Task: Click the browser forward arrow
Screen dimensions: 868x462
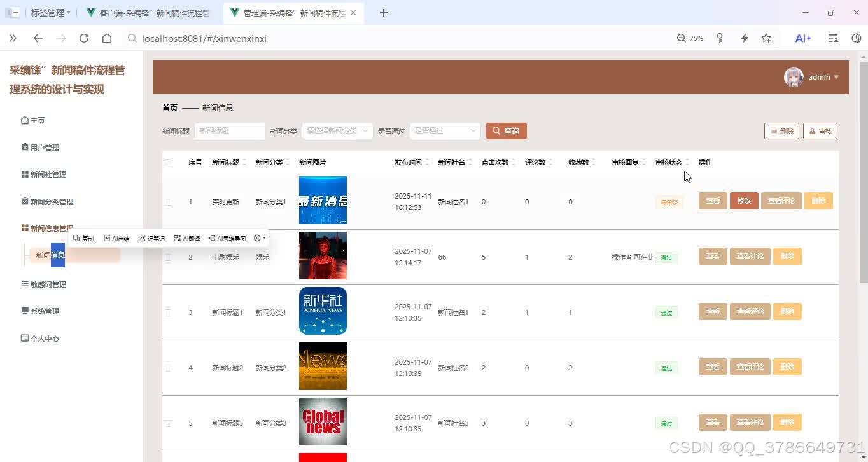Action: [61, 38]
